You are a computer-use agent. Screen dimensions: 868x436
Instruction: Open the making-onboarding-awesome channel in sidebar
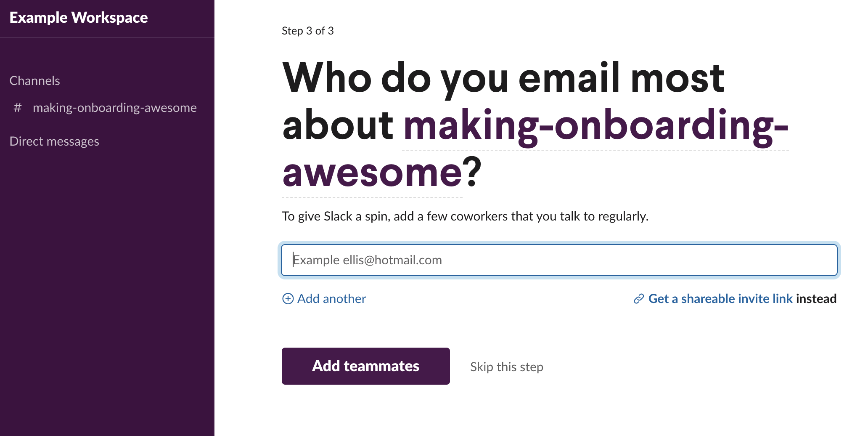[x=114, y=108]
